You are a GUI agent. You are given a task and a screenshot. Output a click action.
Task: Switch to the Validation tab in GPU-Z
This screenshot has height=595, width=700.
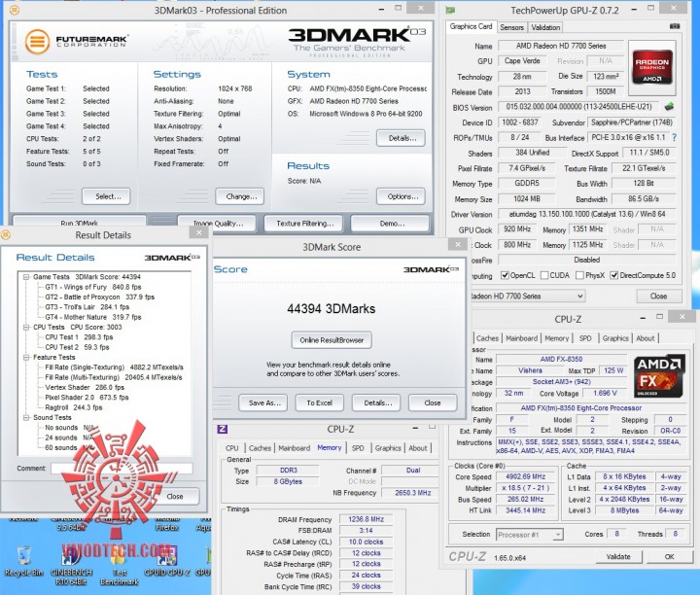tap(545, 27)
